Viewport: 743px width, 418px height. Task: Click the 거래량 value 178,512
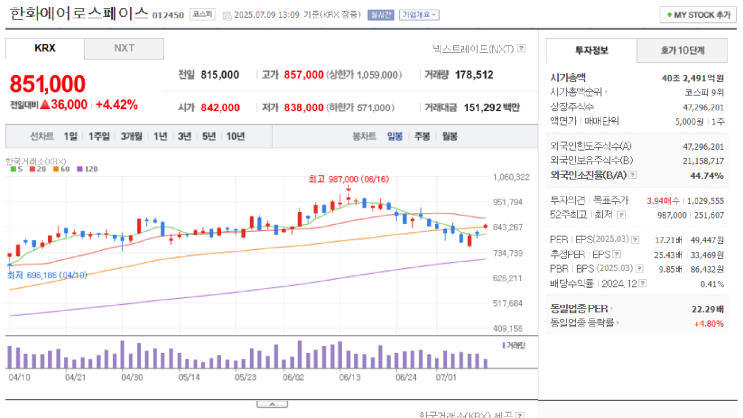(474, 75)
